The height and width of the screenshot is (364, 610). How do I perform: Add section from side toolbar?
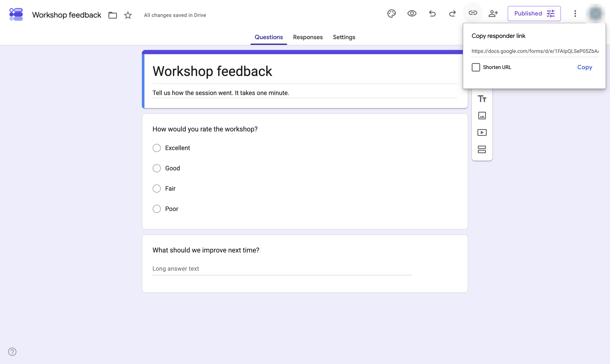point(482,149)
